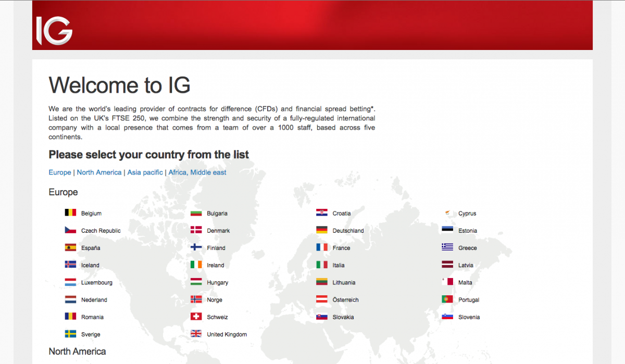The height and width of the screenshot is (364, 625).
Task: Select the United Kingdom country link
Action: pyautogui.click(x=227, y=334)
